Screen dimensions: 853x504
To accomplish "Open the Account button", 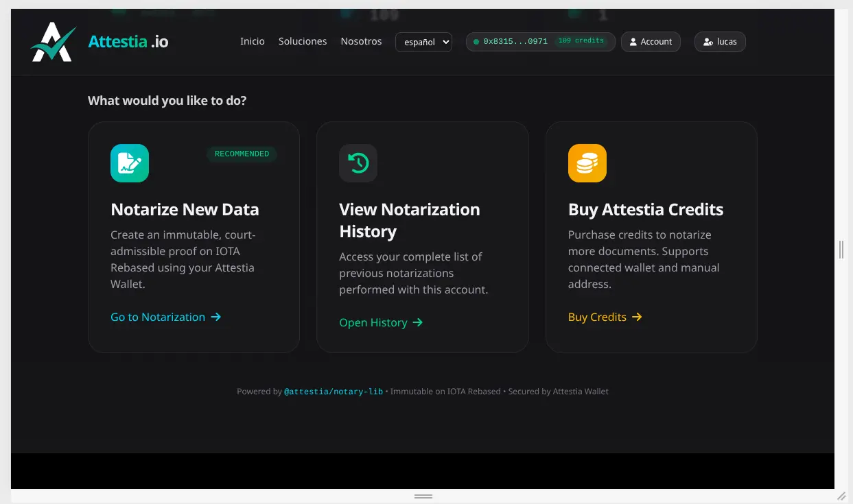I will (651, 42).
